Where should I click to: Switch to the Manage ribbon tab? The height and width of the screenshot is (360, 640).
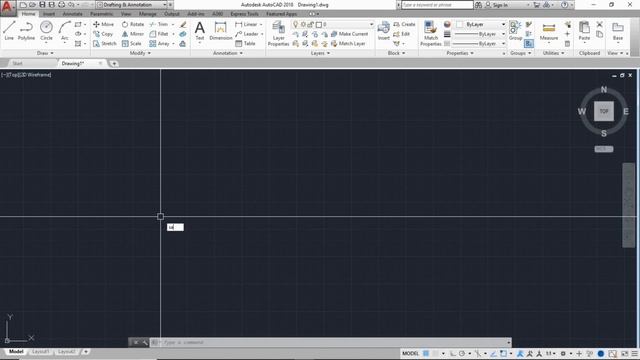pyautogui.click(x=147, y=14)
